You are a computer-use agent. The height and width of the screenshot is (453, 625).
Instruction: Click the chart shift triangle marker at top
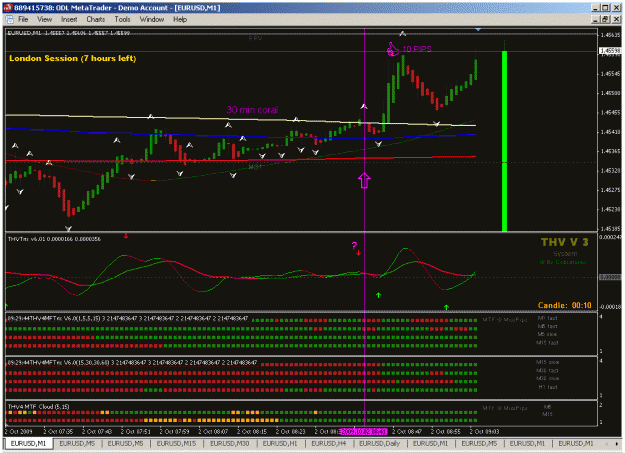tap(478, 30)
